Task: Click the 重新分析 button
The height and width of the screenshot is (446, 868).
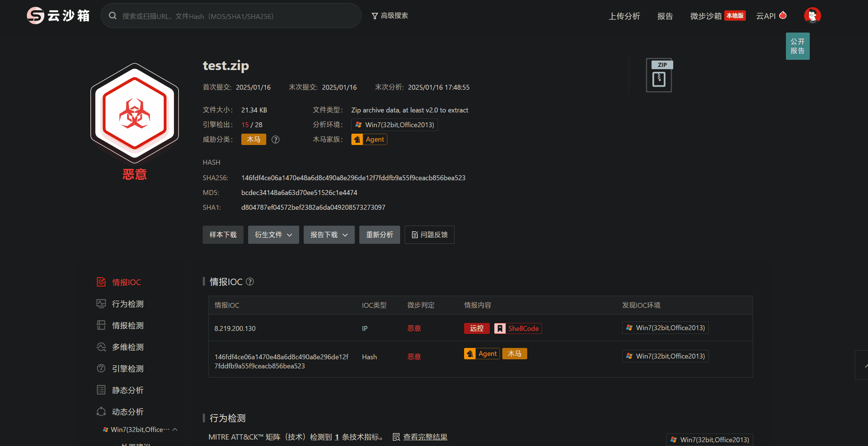Action: pos(379,235)
